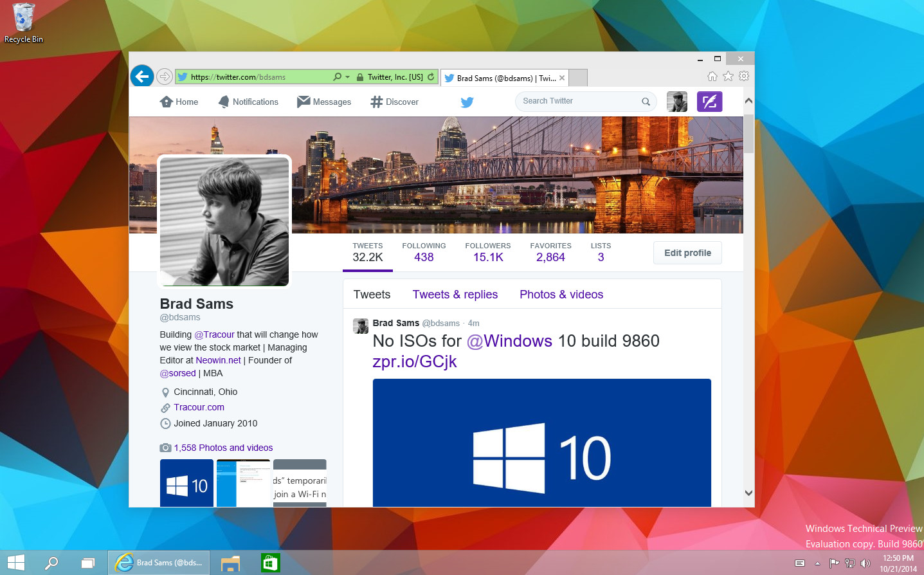The image size is (924, 575).
Task: Click the browser Home icon
Action: [712, 77]
